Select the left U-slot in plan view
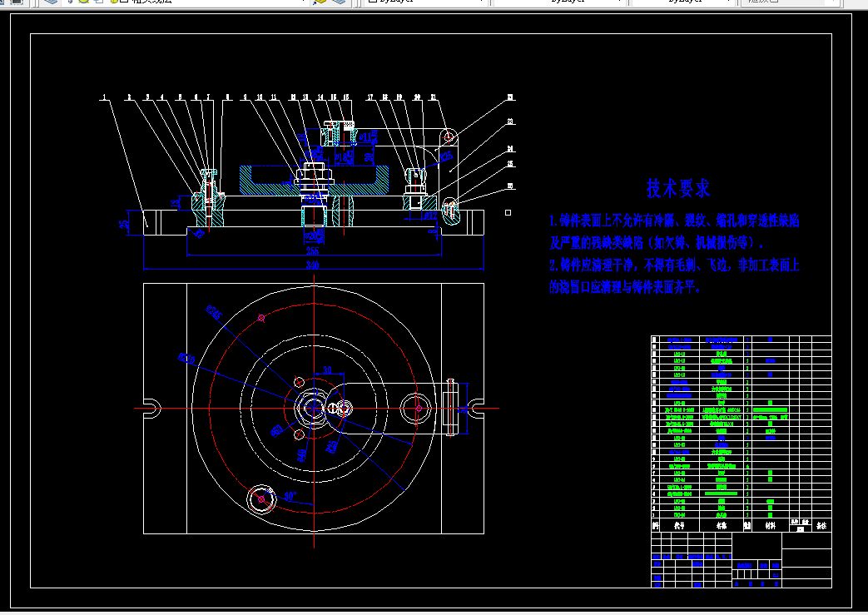Viewport: 868px width, 615px height. pos(152,409)
